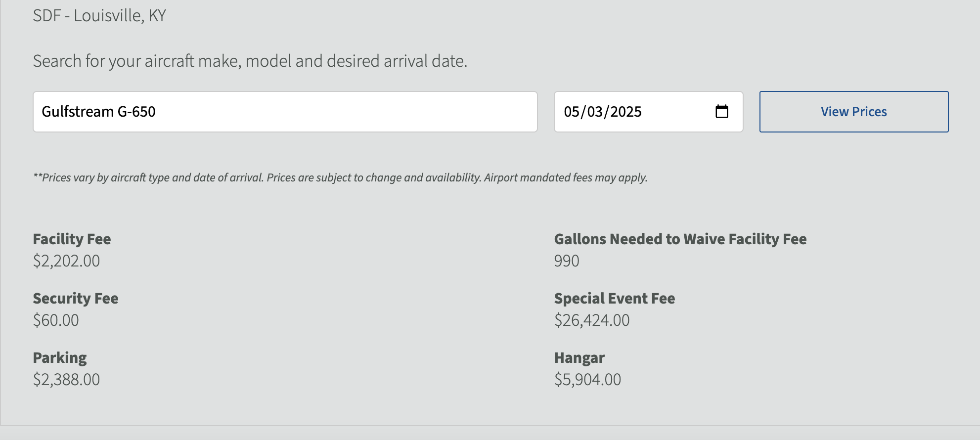Select the $2,388.00 parking value
The width and height of the screenshot is (980, 440).
tap(66, 380)
